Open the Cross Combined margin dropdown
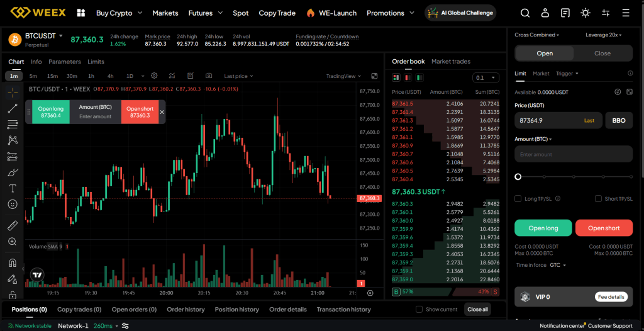This screenshot has height=331, width=644. pos(536,35)
